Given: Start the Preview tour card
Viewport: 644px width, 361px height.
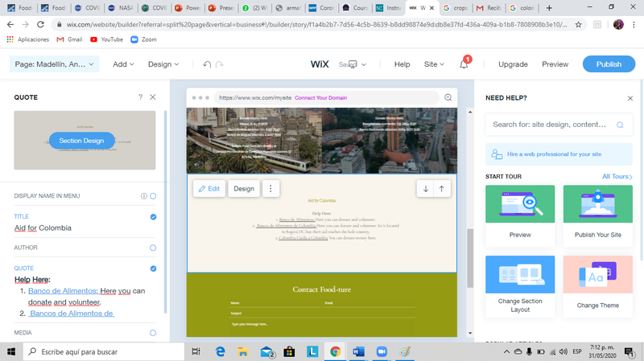Looking at the screenshot, I should [x=520, y=215].
